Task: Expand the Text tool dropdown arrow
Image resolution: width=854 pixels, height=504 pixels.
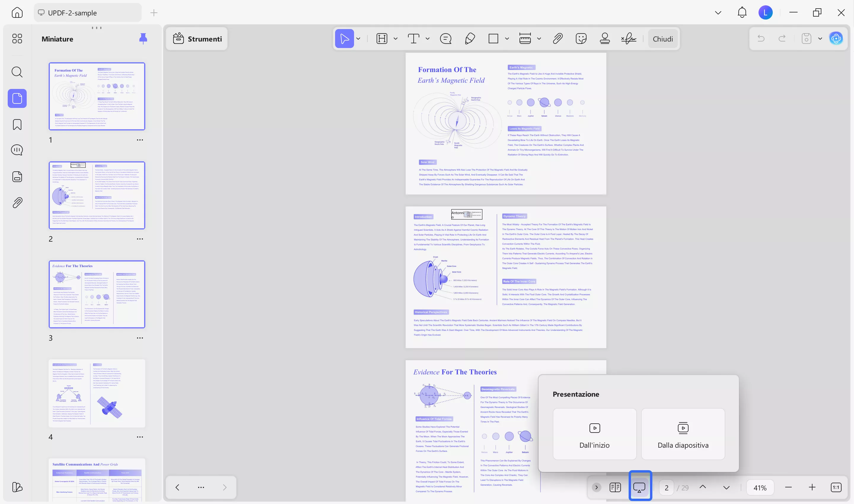Action: click(427, 38)
